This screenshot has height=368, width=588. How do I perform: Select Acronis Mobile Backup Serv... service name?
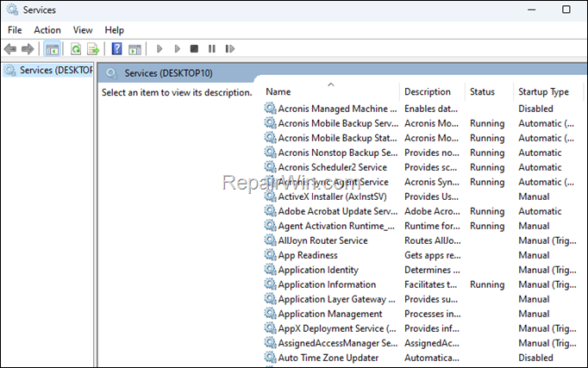click(338, 123)
